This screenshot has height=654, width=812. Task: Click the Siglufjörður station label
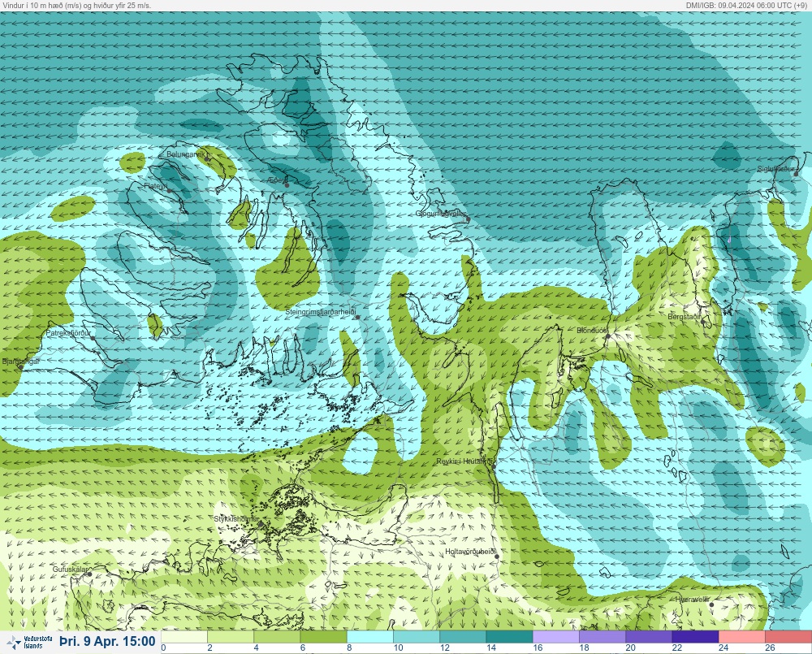coord(775,169)
